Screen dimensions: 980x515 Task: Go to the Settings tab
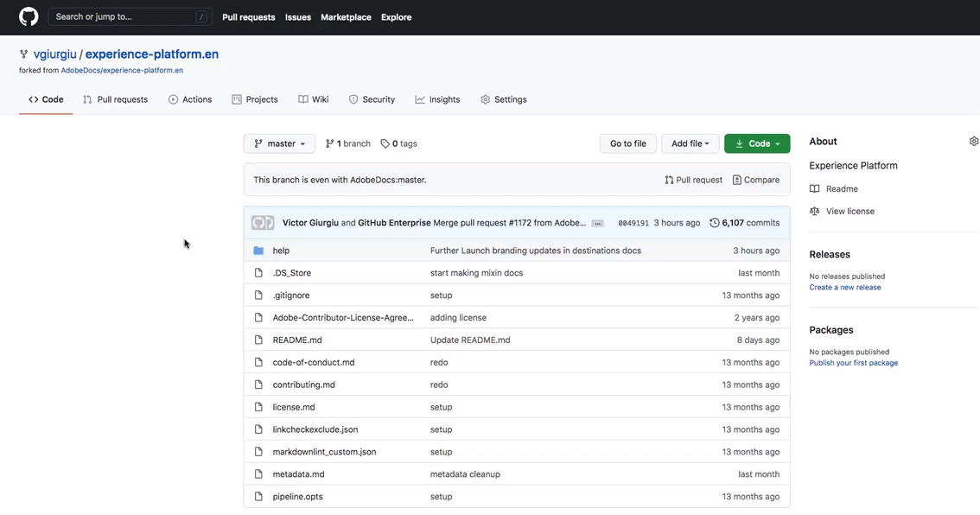tap(504, 99)
